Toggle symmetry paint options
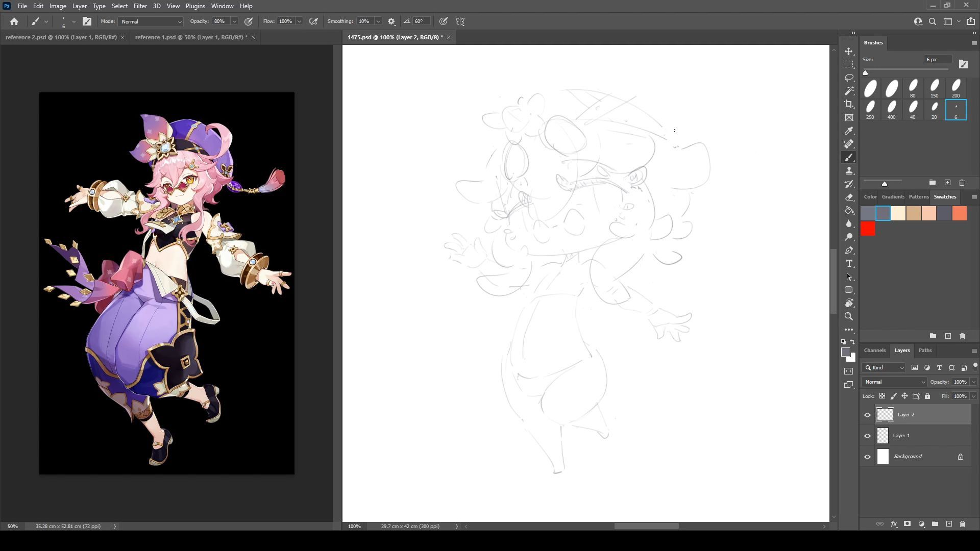Image resolution: width=980 pixels, height=551 pixels. pyautogui.click(x=460, y=21)
